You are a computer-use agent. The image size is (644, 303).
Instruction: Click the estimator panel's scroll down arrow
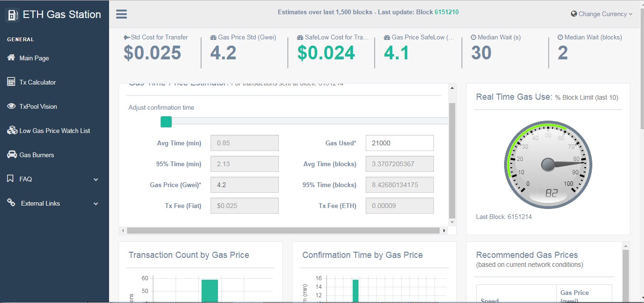[452, 222]
